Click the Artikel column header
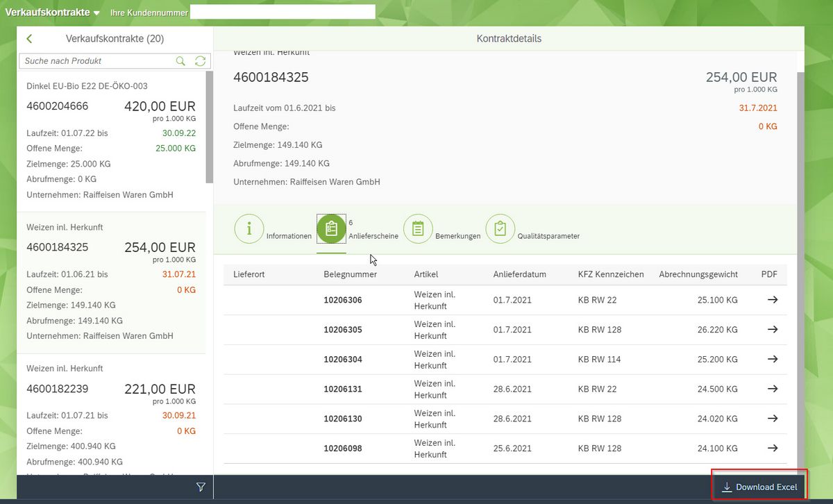 pyautogui.click(x=426, y=274)
